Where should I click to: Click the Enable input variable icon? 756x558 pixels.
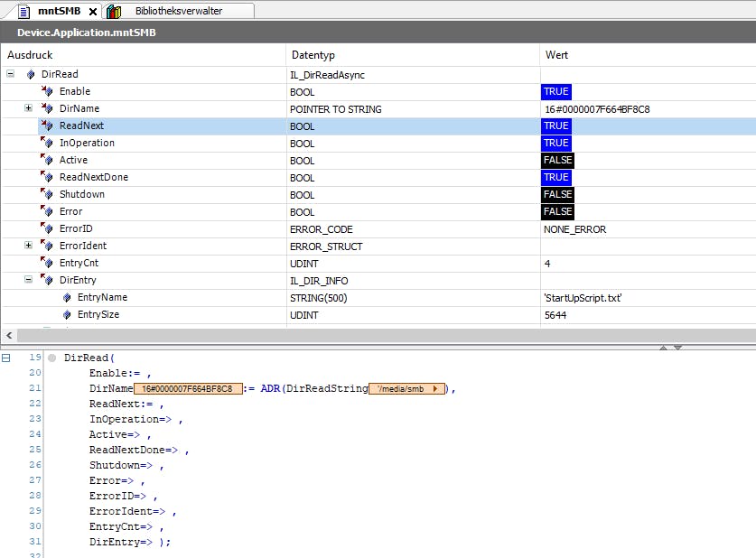[x=47, y=91]
